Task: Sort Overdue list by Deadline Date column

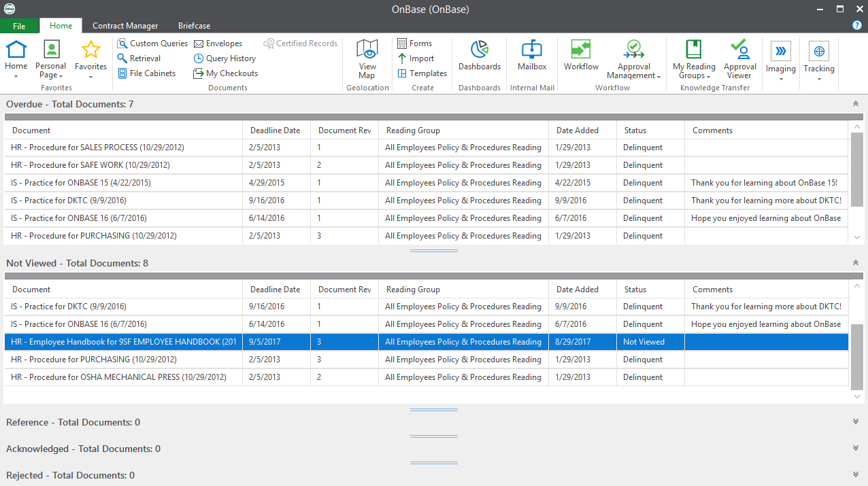Action: 275,131
